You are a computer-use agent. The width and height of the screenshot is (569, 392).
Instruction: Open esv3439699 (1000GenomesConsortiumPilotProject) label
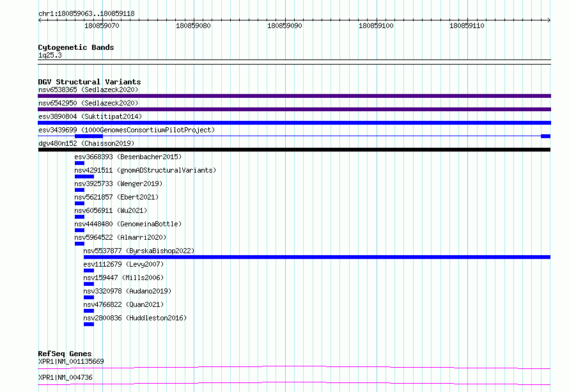coord(127,130)
